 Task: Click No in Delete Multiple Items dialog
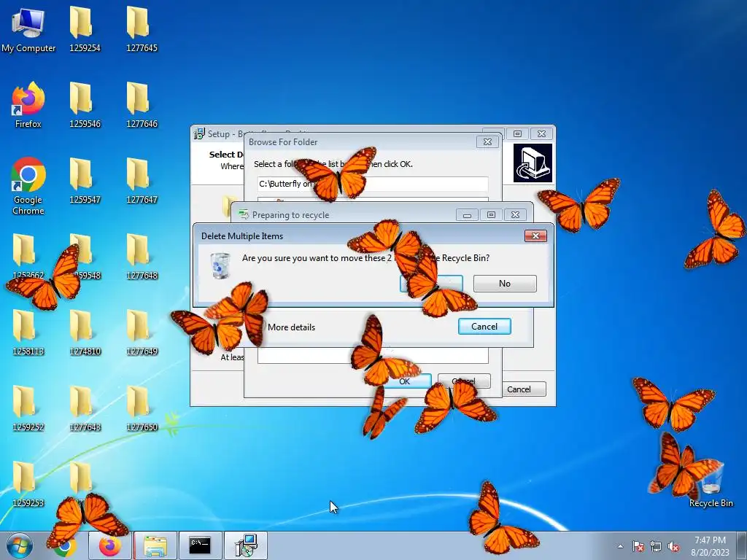pyautogui.click(x=505, y=284)
